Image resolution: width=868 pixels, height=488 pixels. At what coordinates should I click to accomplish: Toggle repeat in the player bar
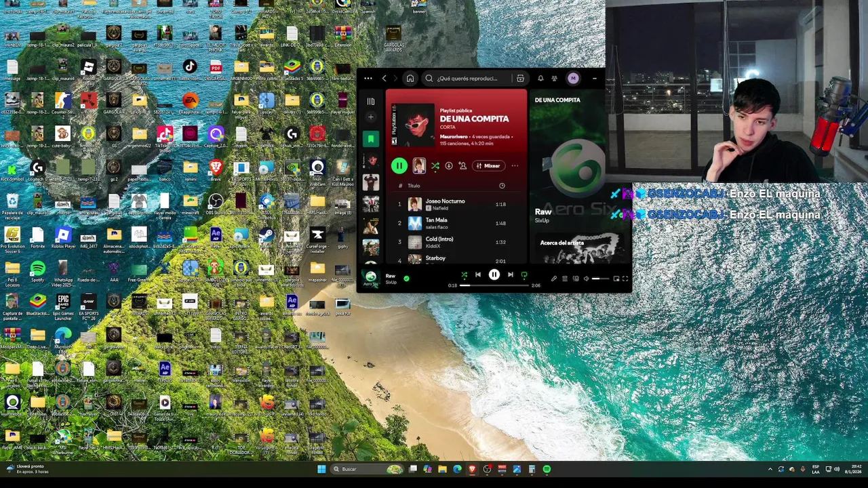[524, 274]
